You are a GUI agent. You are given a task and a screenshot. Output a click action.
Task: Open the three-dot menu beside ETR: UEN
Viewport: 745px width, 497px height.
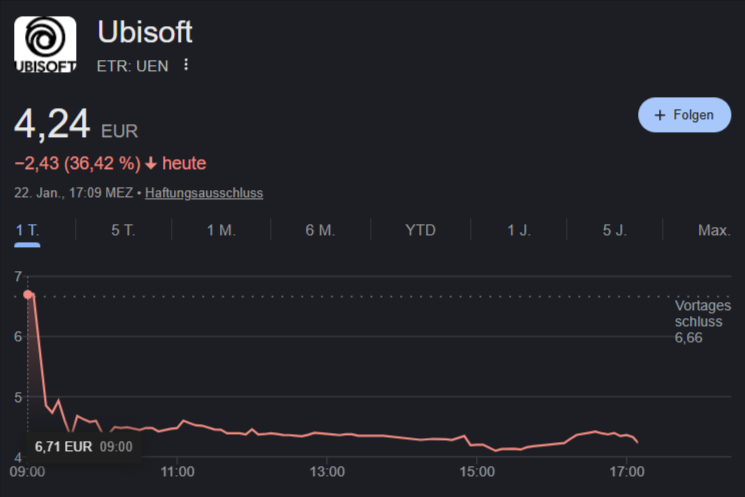coord(186,65)
